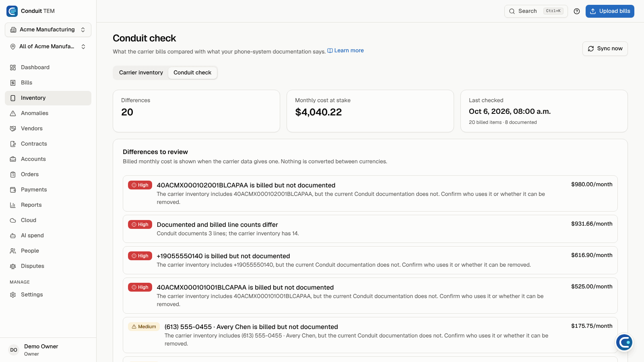This screenshot has height=362, width=644.
Task: Go to Inventory in the sidebar
Action: point(48,98)
